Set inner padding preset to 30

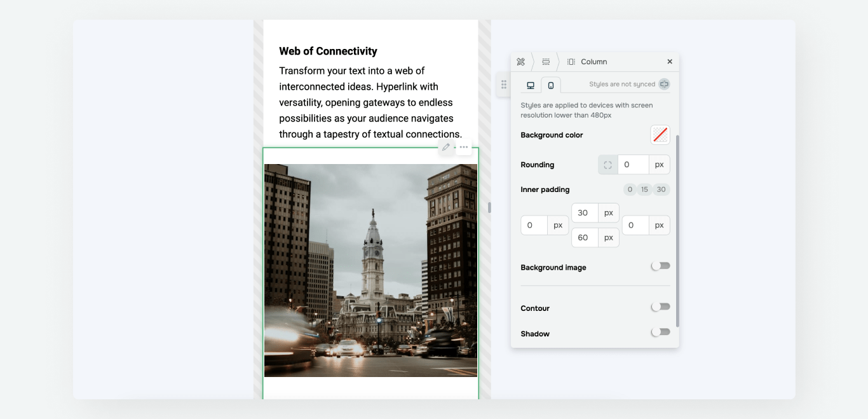coord(661,189)
